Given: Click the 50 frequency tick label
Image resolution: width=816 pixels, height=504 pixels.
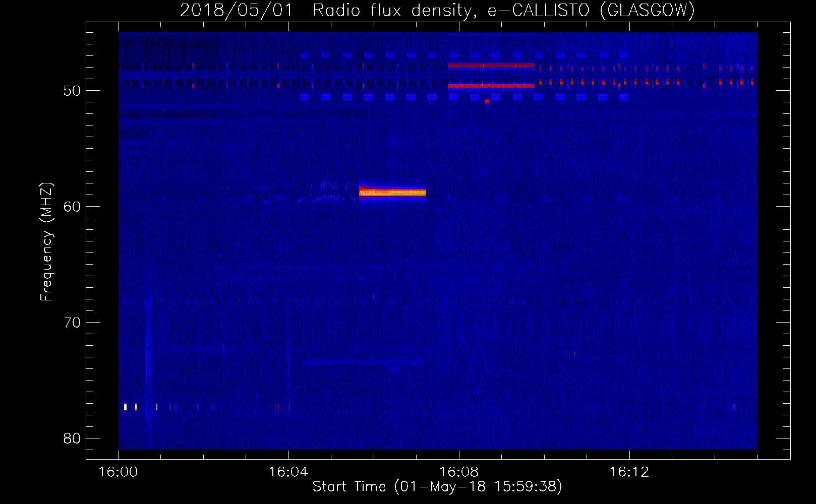Looking at the screenshot, I should pos(72,91).
